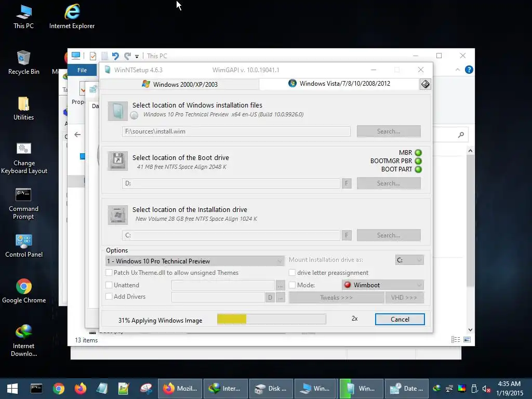
Task: Enable drive letter preassignment checkbox
Action: (292, 272)
